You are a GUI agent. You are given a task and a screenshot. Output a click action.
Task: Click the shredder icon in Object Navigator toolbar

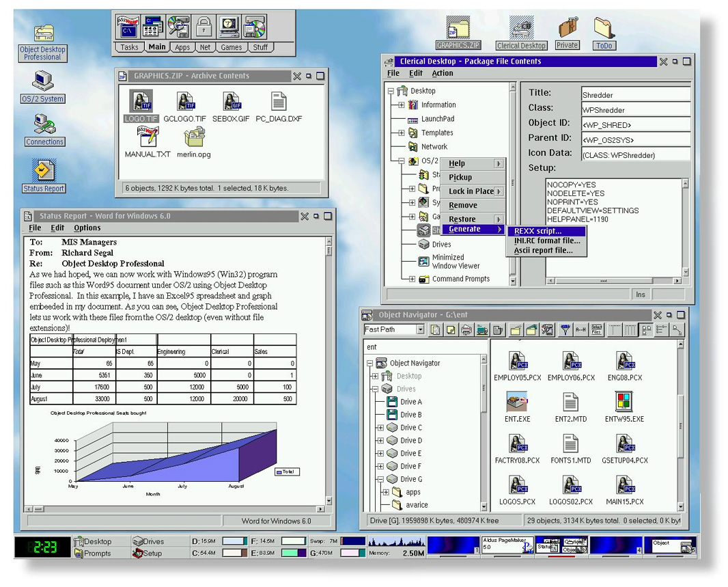click(466, 330)
